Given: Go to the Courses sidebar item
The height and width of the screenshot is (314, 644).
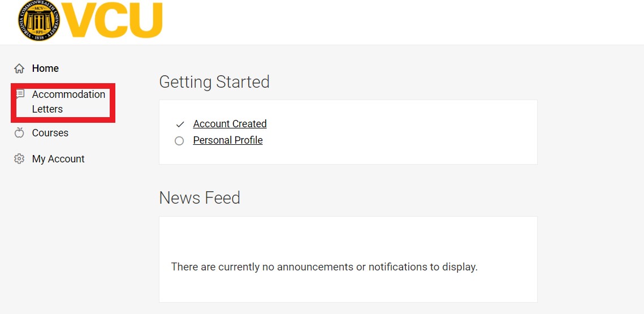Looking at the screenshot, I should pyautogui.click(x=50, y=133).
